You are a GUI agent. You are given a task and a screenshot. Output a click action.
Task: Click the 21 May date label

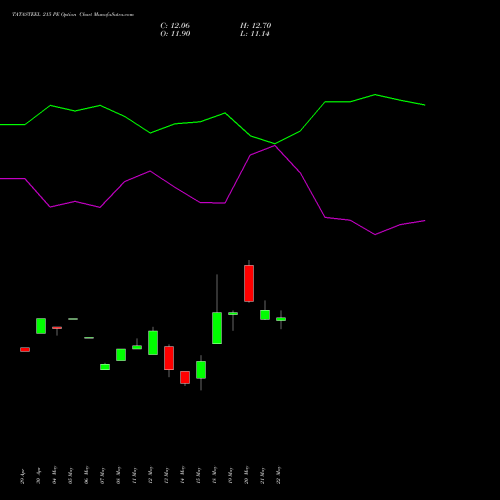coord(263,475)
